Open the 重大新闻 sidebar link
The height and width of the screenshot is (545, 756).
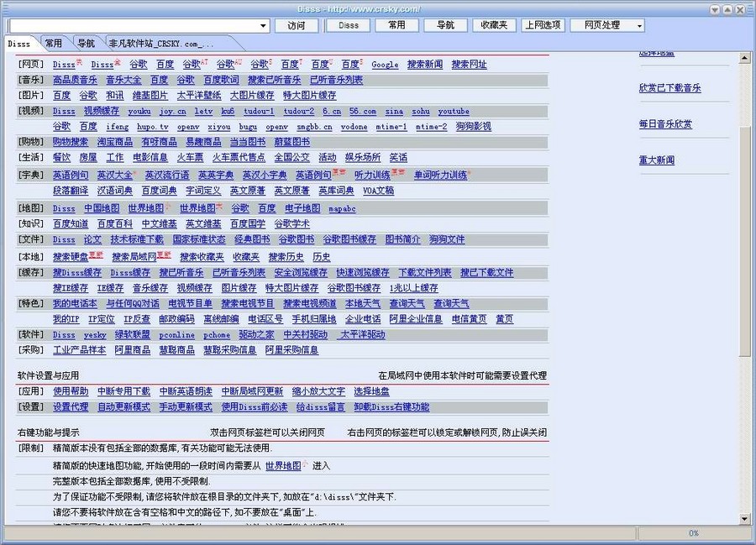[657, 160]
